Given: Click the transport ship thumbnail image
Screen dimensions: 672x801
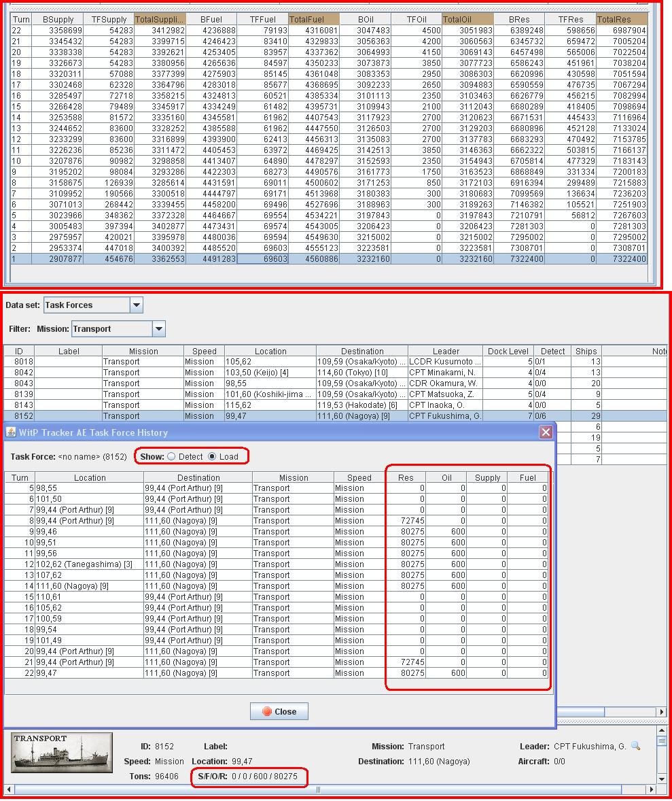Looking at the screenshot, I should [x=63, y=753].
